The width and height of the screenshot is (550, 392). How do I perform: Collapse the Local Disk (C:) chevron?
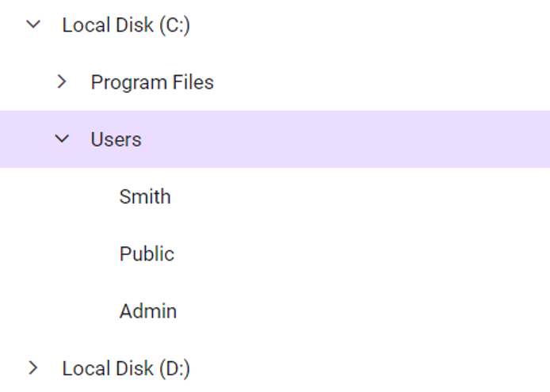coord(33,25)
